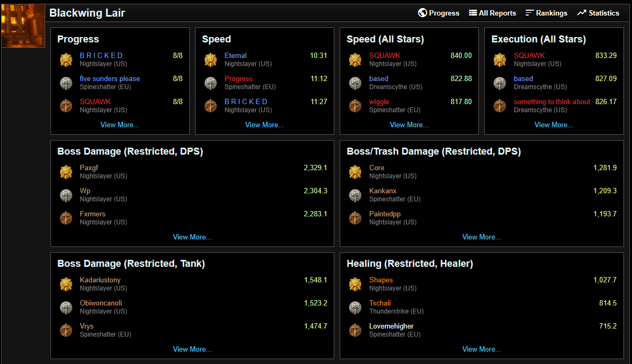Click bronze medal beside something to think about

pyautogui.click(x=500, y=106)
